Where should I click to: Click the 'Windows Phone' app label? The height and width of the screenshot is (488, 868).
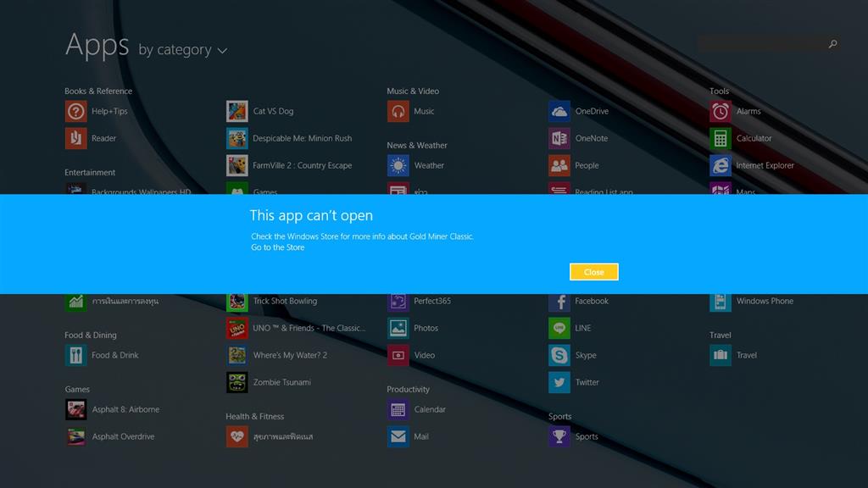765,301
